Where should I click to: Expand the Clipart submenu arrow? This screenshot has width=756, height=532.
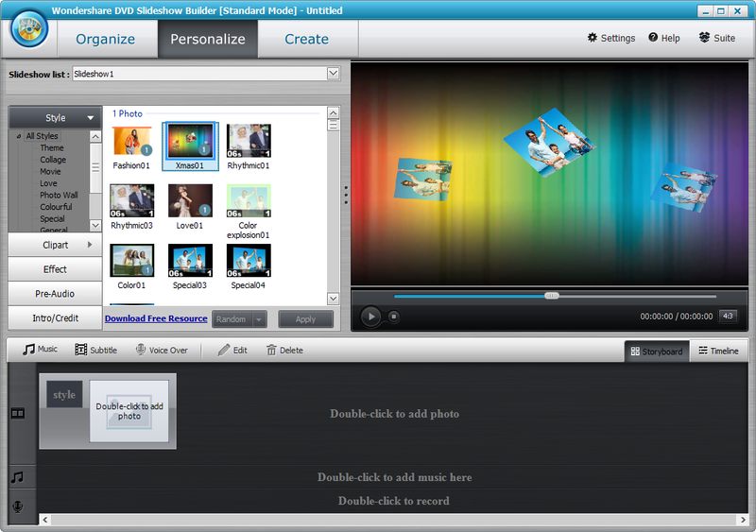(x=90, y=245)
